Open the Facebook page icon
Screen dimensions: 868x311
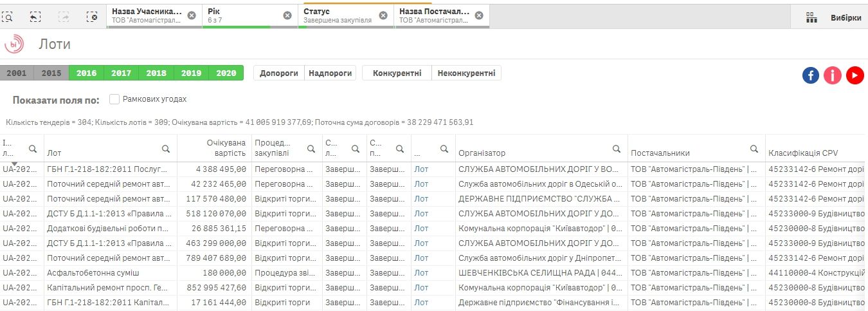(811, 75)
